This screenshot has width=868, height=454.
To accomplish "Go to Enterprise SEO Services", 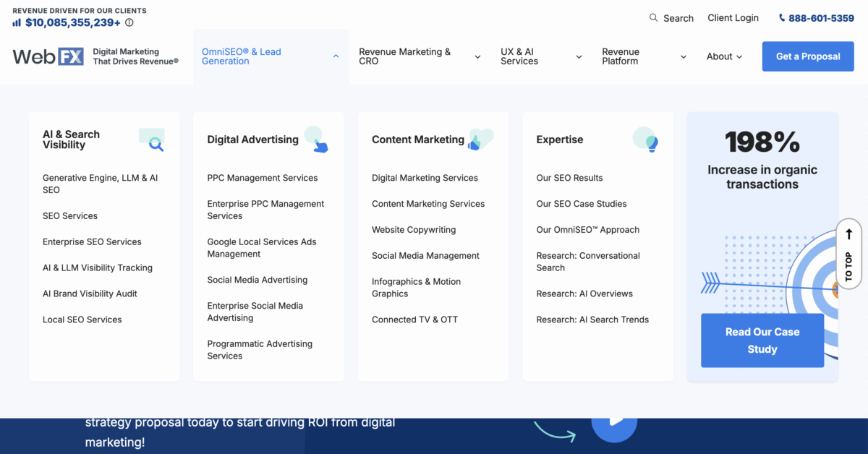I will [x=92, y=241].
